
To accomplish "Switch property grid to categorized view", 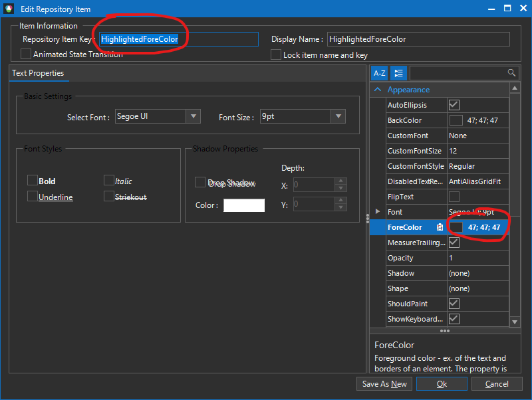I will (398, 73).
